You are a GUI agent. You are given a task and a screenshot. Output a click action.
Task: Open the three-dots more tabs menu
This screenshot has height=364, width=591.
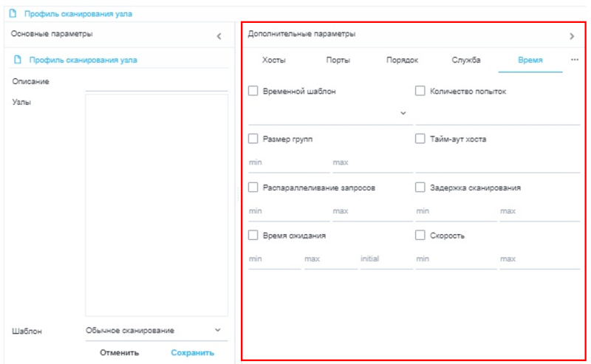pos(575,60)
